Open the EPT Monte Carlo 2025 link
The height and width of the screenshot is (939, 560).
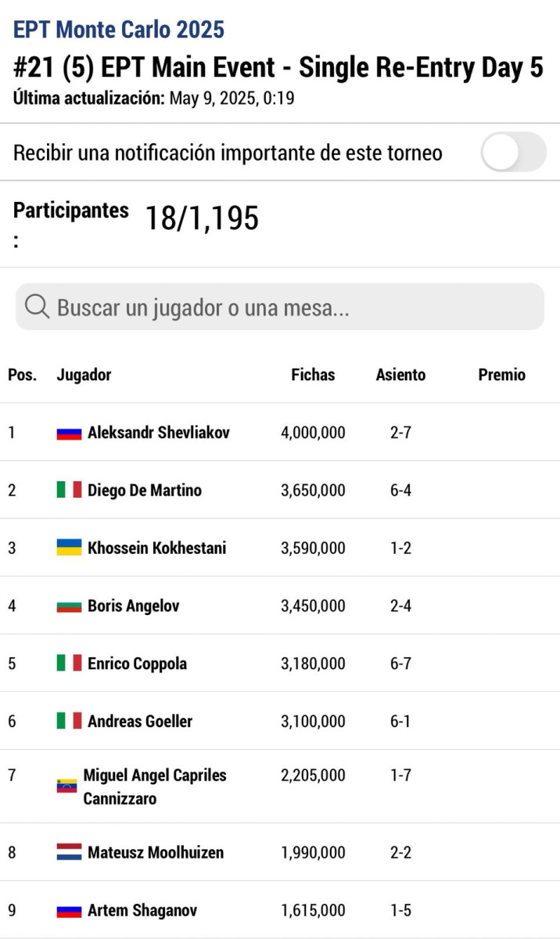(119, 30)
